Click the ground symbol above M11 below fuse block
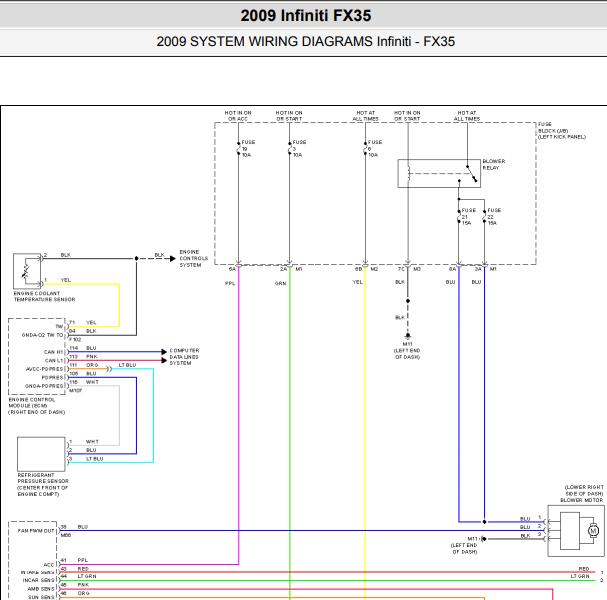 tap(408, 336)
